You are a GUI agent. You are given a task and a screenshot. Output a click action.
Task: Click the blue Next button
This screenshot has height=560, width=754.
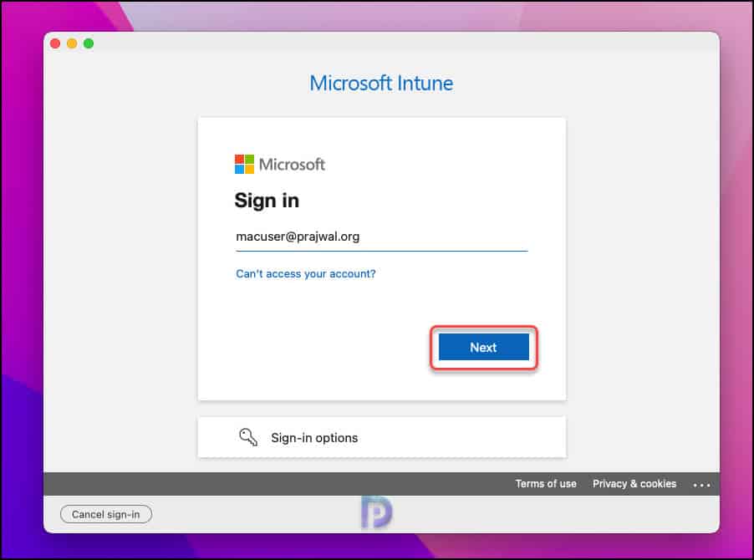483,347
